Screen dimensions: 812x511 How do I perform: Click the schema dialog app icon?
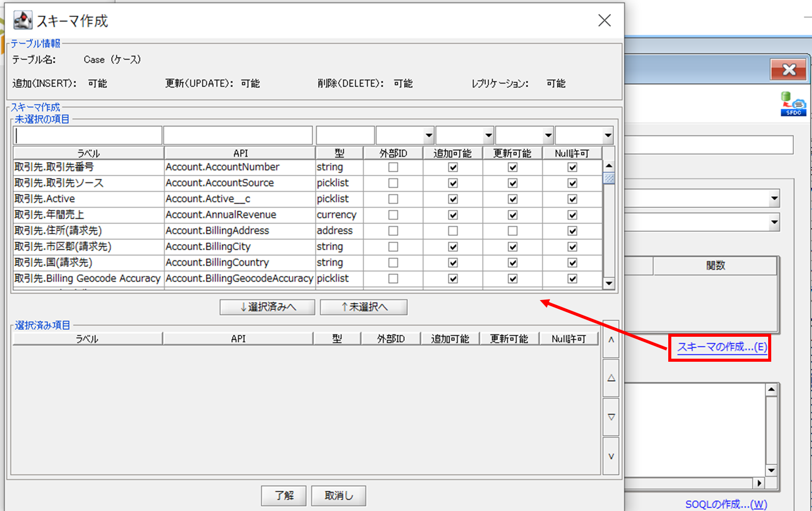22,20
